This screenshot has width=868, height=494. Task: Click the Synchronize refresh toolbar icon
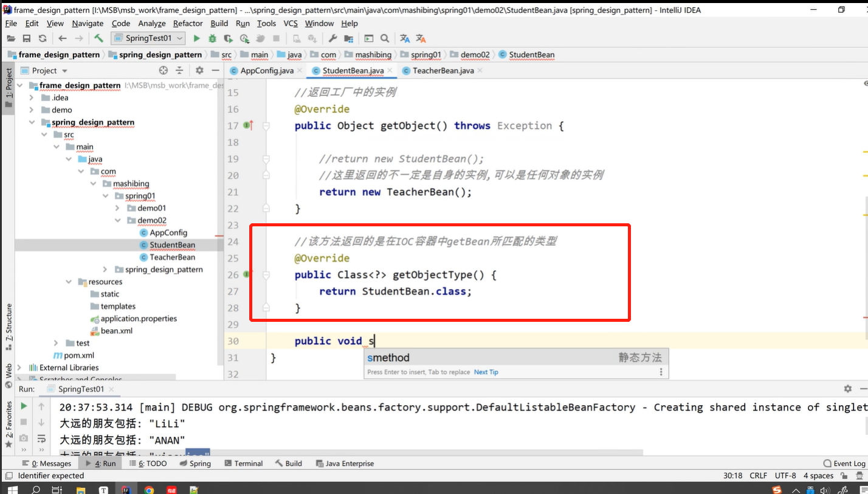click(x=42, y=38)
